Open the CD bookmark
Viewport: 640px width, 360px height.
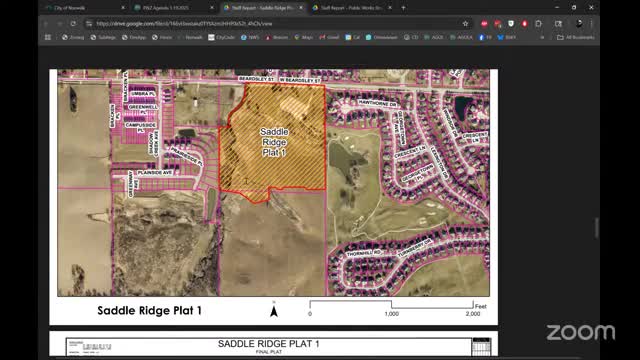pos(411,37)
